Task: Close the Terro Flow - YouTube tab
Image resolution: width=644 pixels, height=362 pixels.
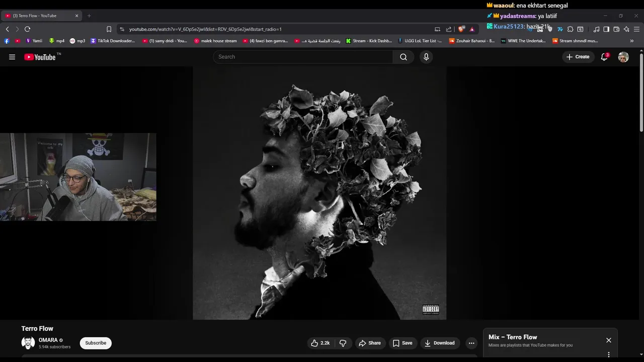Action: point(77,16)
